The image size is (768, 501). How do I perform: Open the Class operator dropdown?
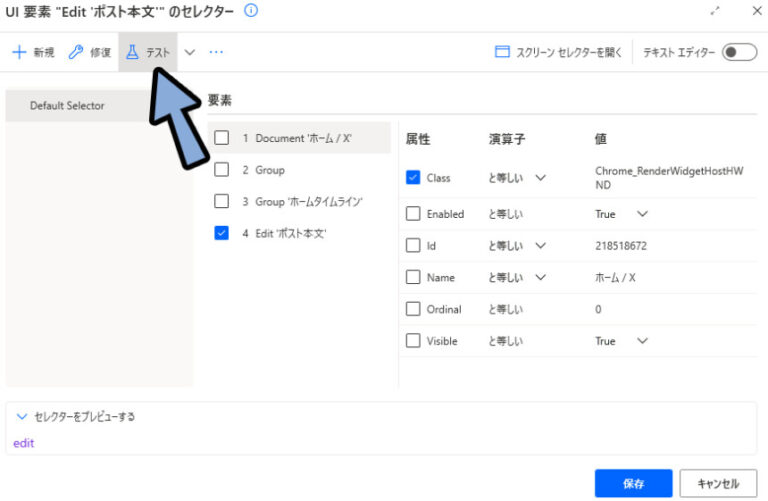pos(541,178)
